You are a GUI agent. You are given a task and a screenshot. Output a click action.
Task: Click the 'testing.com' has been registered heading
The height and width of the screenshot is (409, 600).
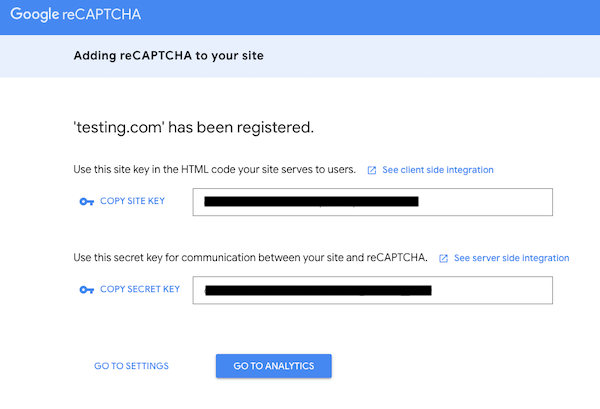pyautogui.click(x=195, y=127)
